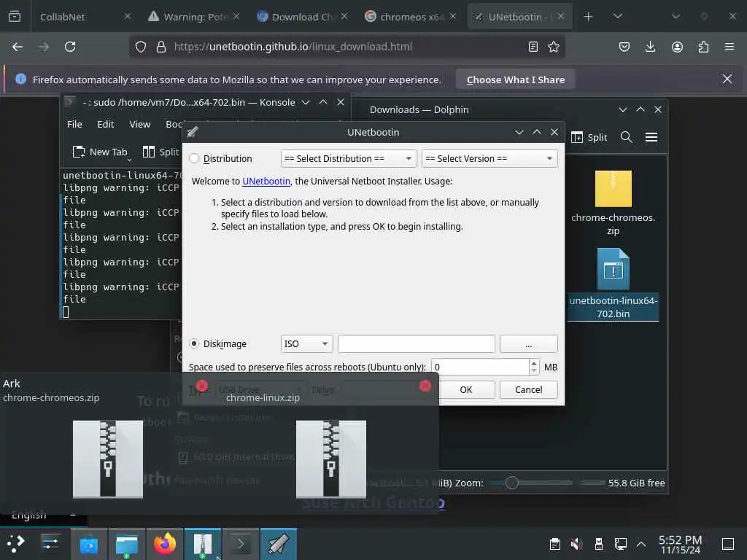Click Cancel in UNetbootin
Screen dimensions: 747x560
pos(528,389)
